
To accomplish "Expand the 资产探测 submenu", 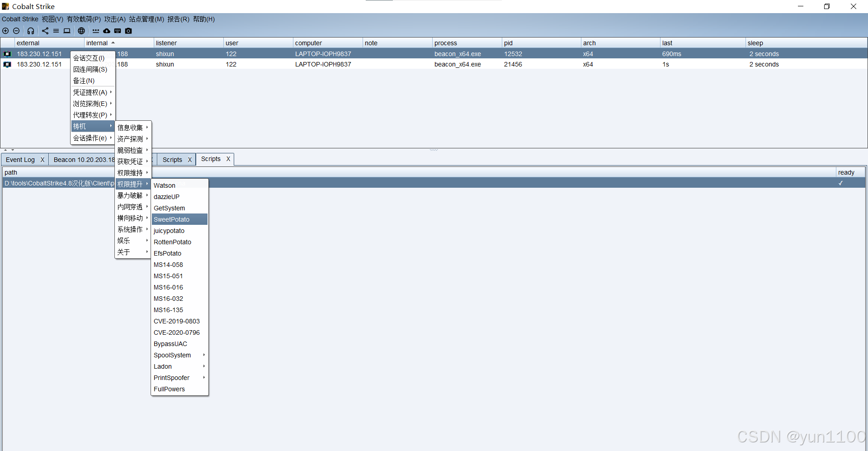I will (x=133, y=139).
